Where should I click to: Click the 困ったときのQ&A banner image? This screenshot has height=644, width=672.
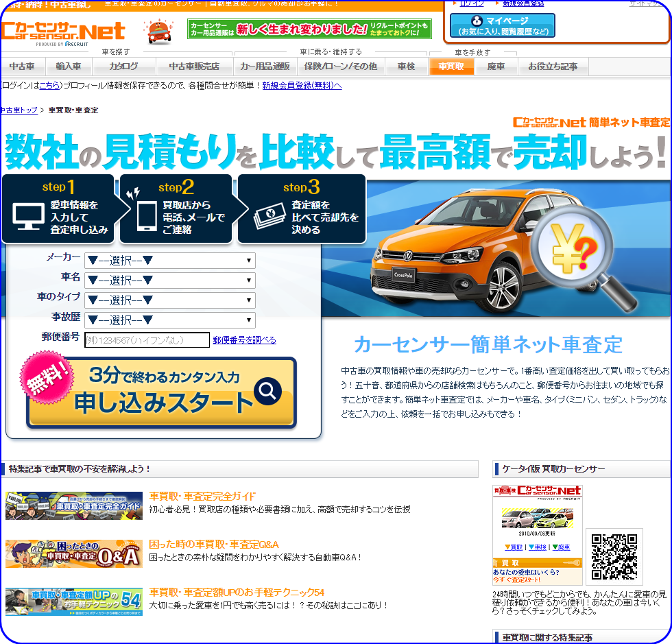[x=74, y=553]
